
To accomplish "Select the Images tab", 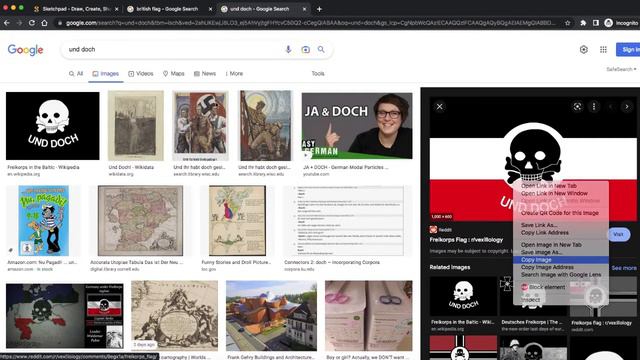I will (106, 73).
